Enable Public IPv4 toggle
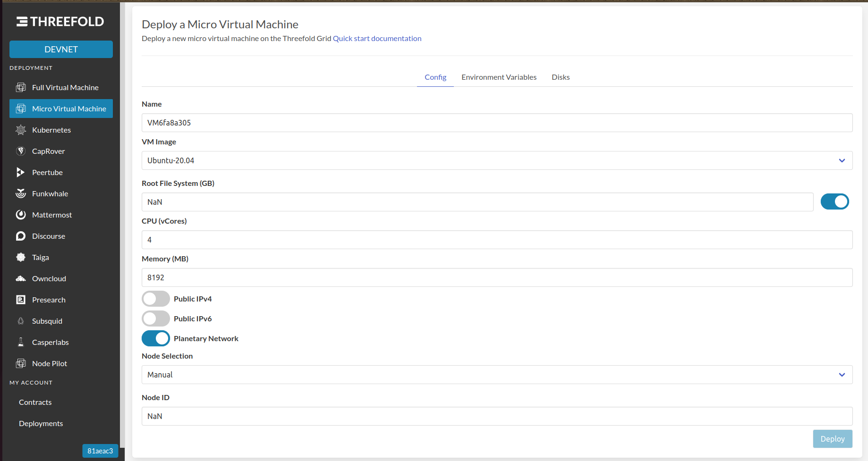Viewport: 868px width, 461px height. pyautogui.click(x=156, y=299)
